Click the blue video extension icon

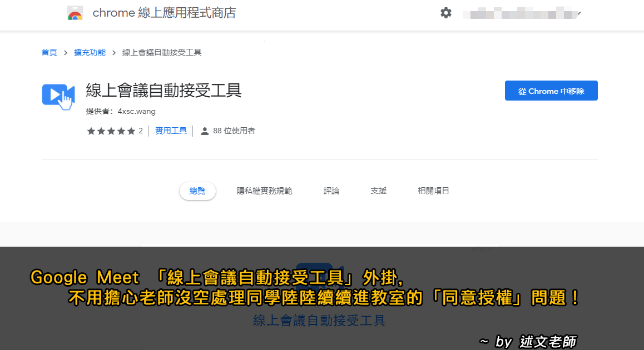click(58, 97)
